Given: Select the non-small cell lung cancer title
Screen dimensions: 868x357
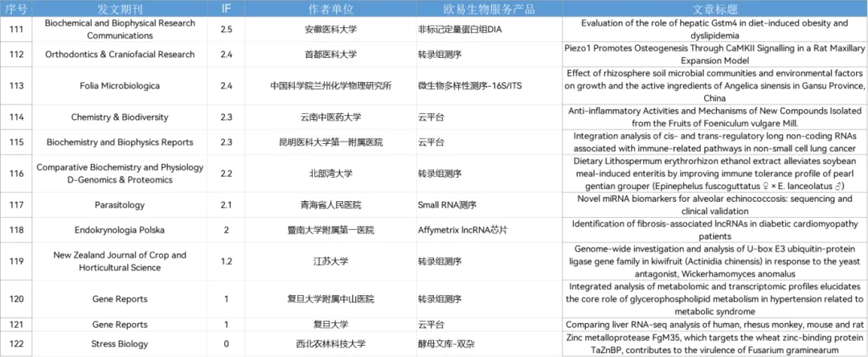Looking at the screenshot, I should tap(714, 142).
